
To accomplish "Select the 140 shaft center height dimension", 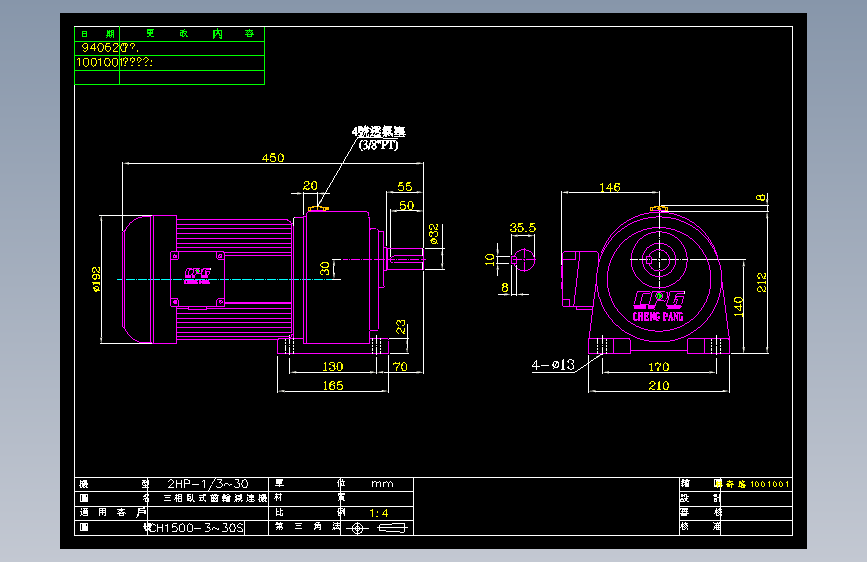I will (738, 306).
